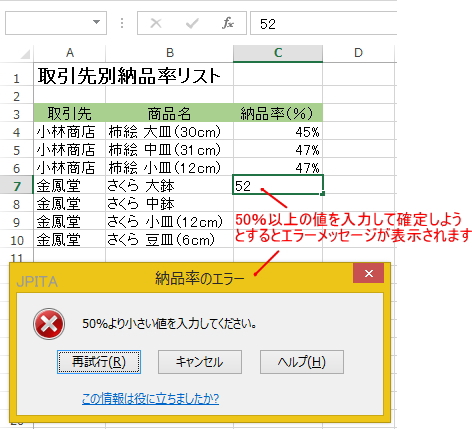Select cell with 柿絵 中皿(31cm)

pyautogui.click(x=170, y=149)
